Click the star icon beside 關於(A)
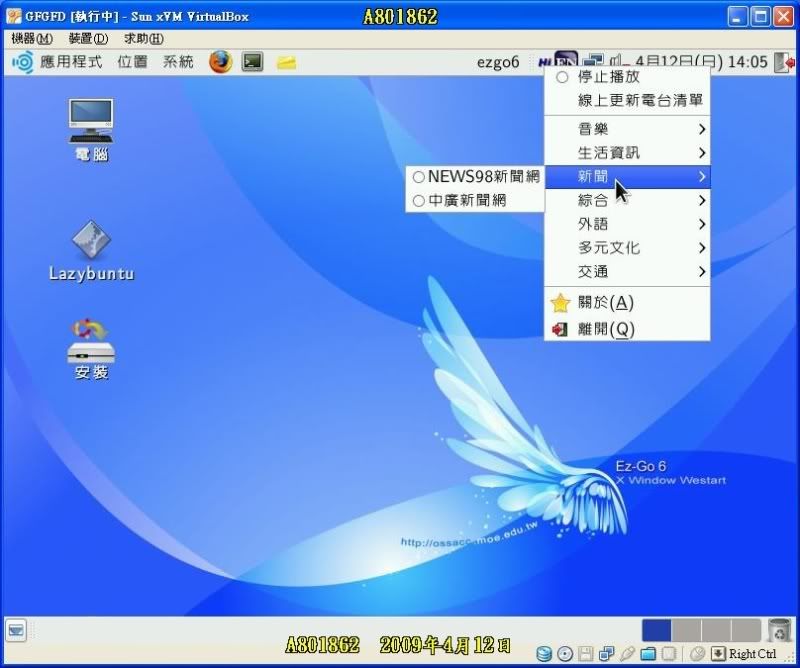Screen dimensions: 800x668 pyautogui.click(x=560, y=303)
